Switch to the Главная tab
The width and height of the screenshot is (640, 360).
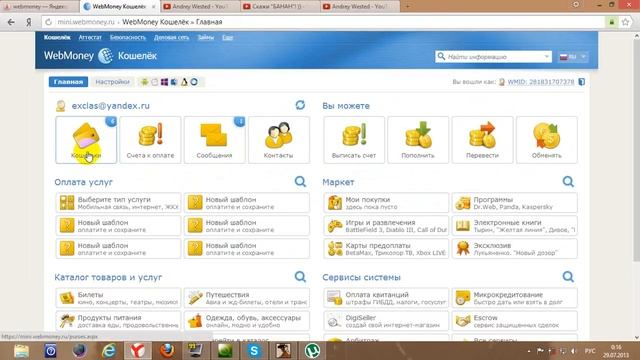(68, 82)
